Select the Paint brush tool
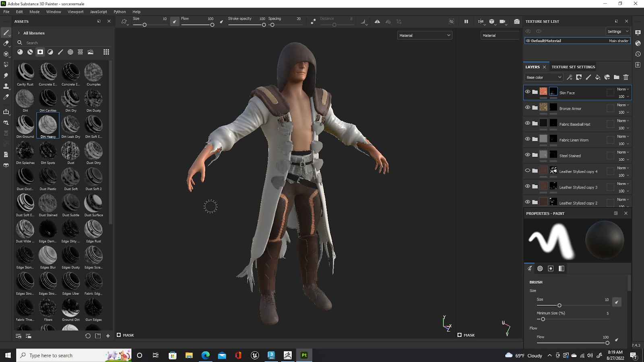Screen dimensions: 644x362 tap(6, 33)
